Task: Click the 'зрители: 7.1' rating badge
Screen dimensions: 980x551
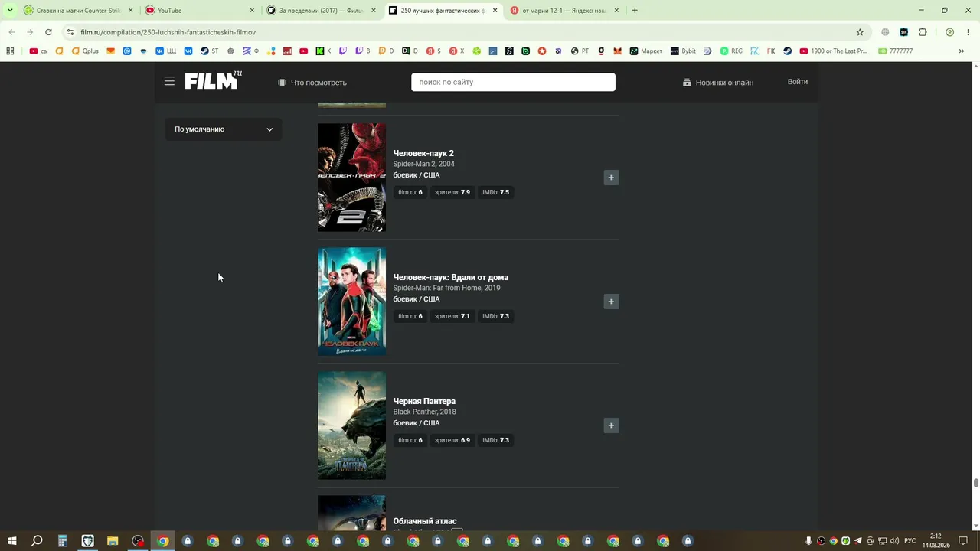Action: click(452, 316)
